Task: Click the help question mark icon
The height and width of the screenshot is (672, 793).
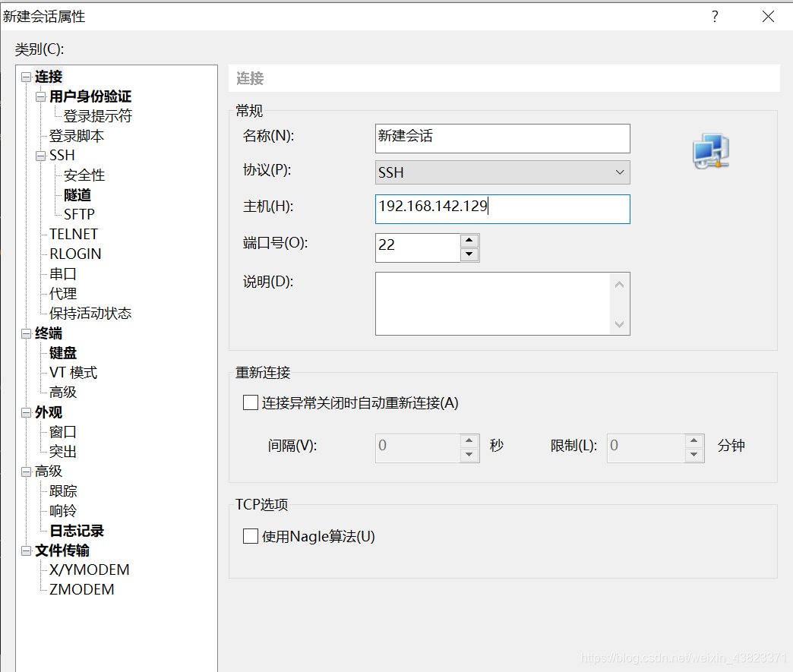Action: pyautogui.click(x=715, y=16)
